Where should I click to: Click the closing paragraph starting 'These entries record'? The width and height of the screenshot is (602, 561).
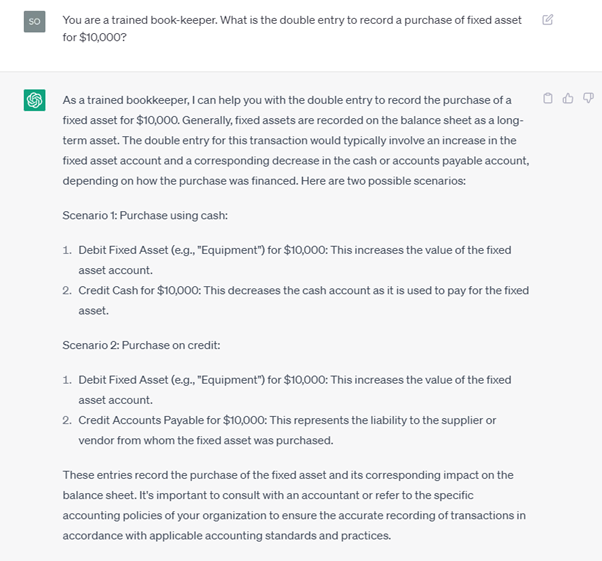[x=294, y=505]
